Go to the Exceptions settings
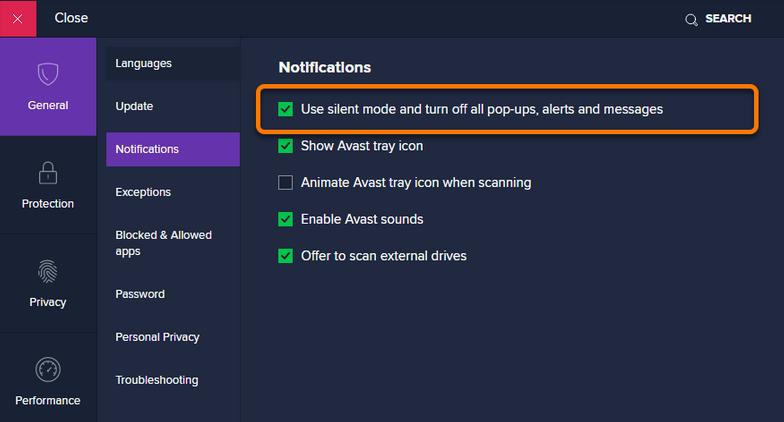 143,192
